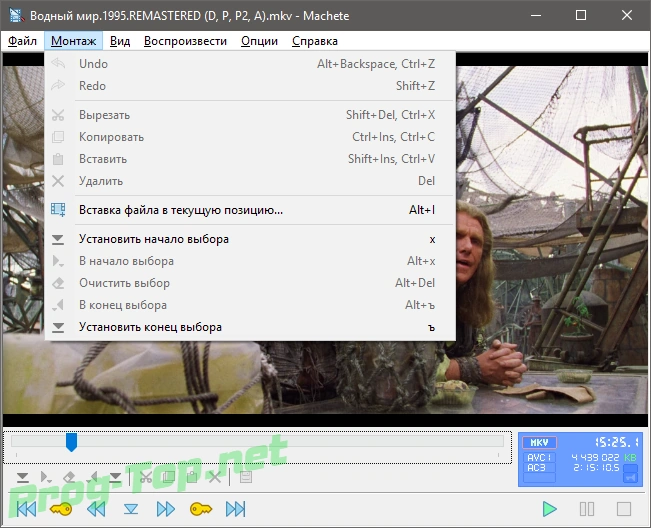Click the paste clipboard toolbar icon
Screen dimensions: 651x528
(192, 477)
